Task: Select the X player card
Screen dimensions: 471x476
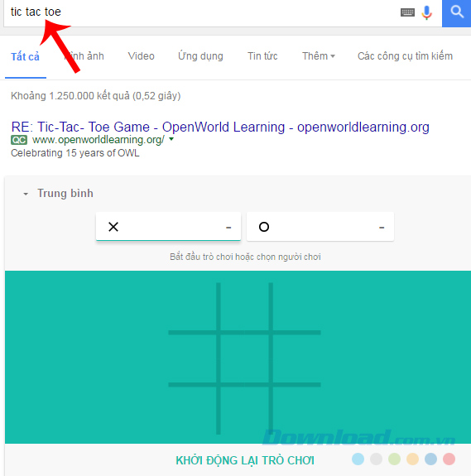Action: click(x=168, y=227)
